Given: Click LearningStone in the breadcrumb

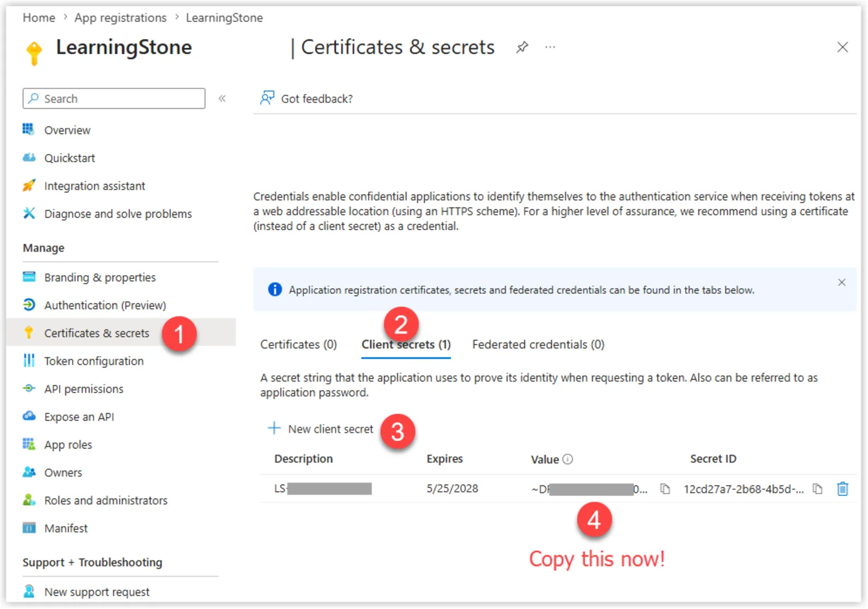Looking at the screenshot, I should pyautogui.click(x=224, y=18).
